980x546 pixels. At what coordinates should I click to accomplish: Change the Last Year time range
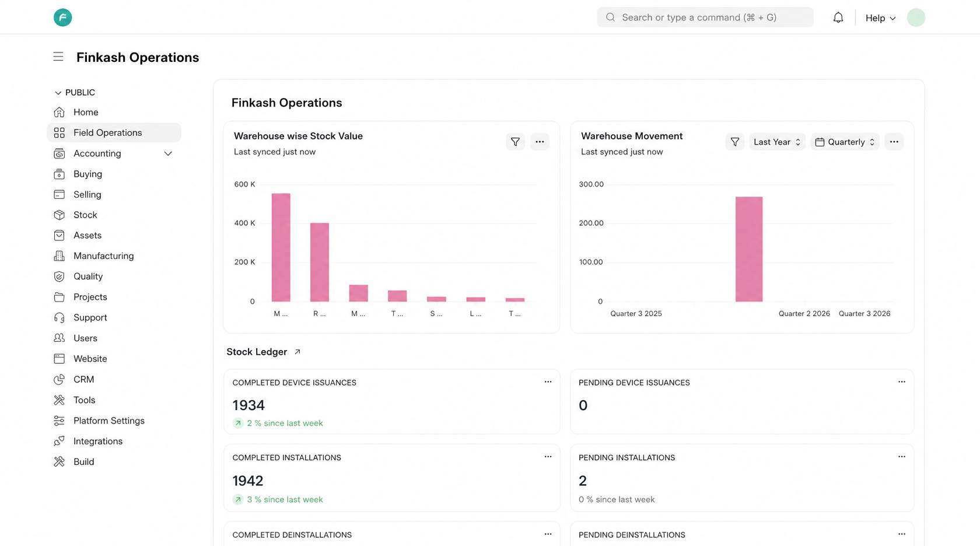pos(777,142)
